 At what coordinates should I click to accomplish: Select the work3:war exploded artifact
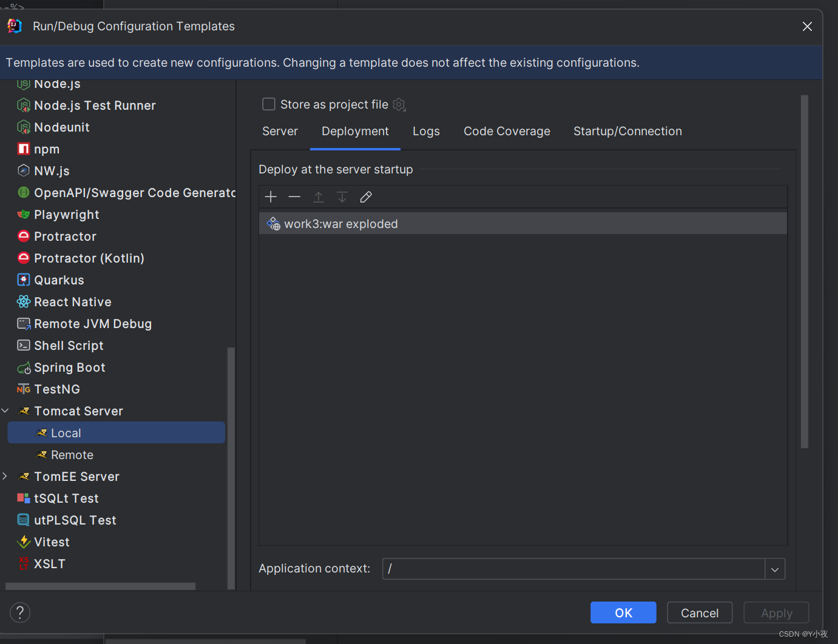pos(523,223)
